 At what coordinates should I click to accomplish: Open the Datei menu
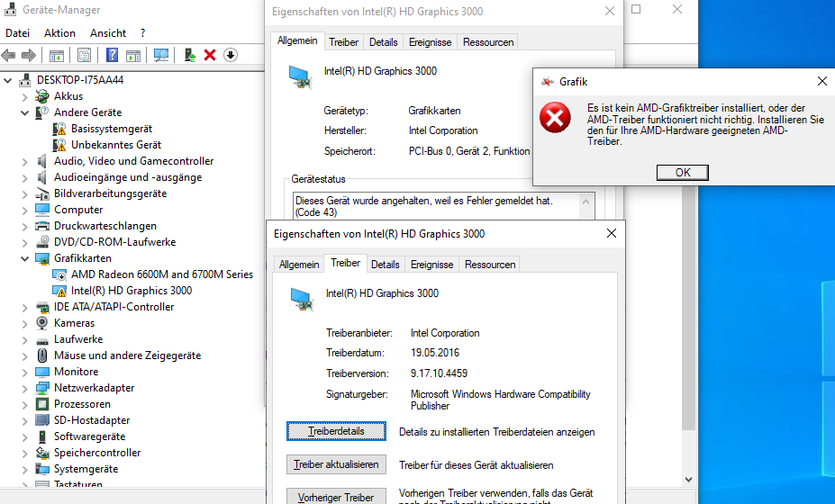18,33
